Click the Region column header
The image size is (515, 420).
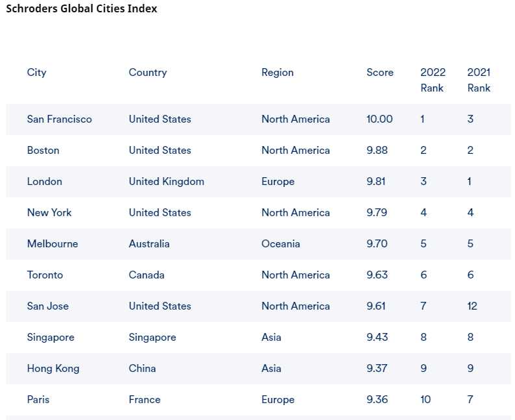click(277, 73)
